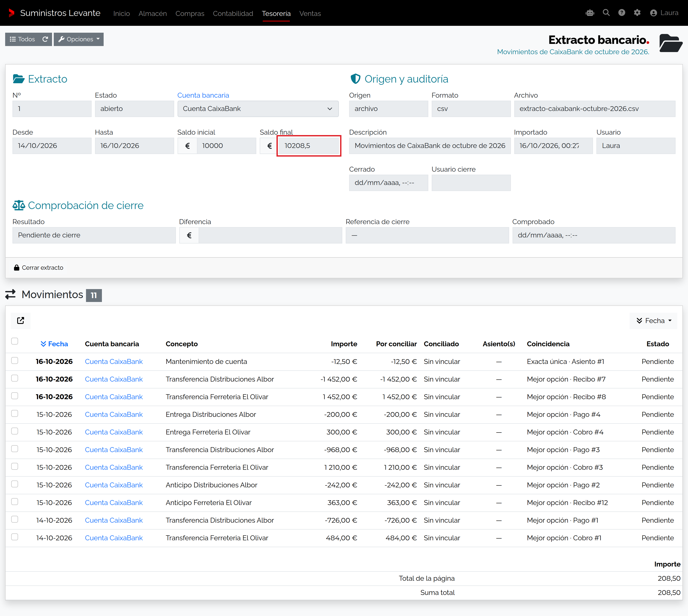Click the Cerrar extracto button
Viewport: 688px width, 616px height.
click(x=38, y=268)
